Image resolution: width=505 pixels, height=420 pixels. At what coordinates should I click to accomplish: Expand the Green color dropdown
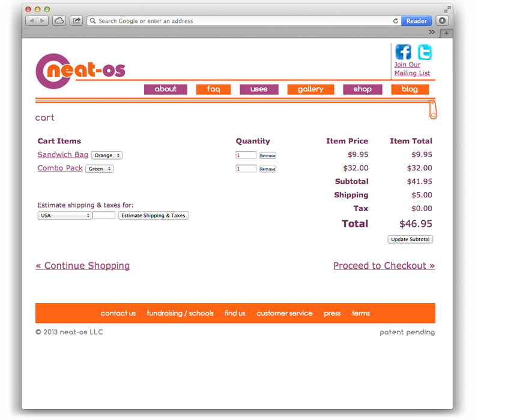pos(99,169)
